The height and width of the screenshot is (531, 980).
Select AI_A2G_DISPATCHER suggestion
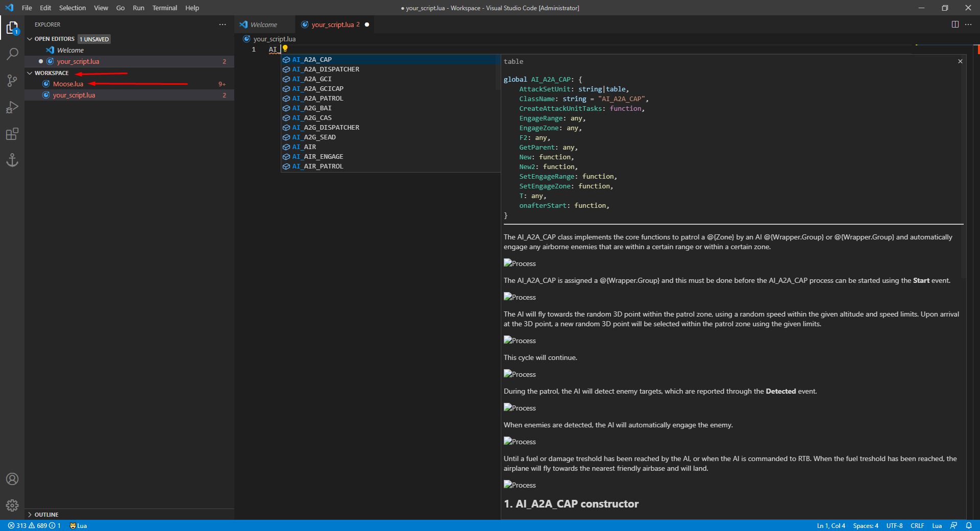click(x=390, y=128)
